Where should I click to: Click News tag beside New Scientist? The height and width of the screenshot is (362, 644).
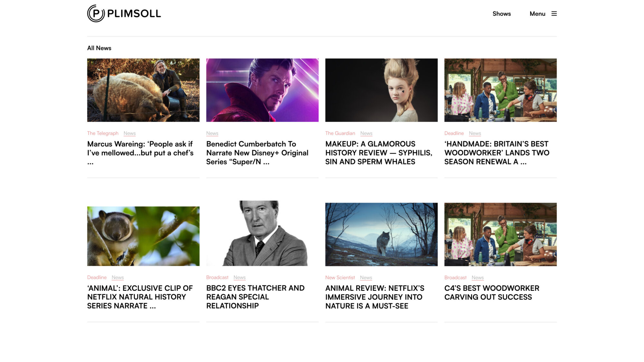(366, 277)
